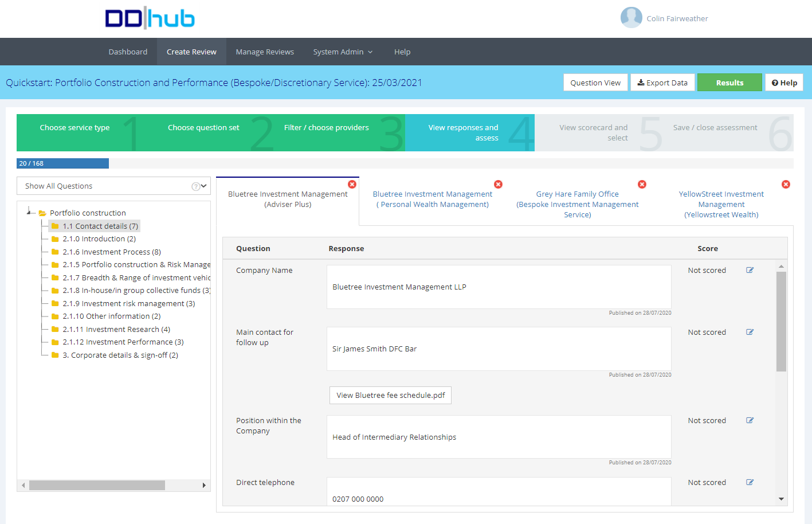Screen dimensions: 812x524
Task: Open Create Review menu item
Action: coord(191,52)
